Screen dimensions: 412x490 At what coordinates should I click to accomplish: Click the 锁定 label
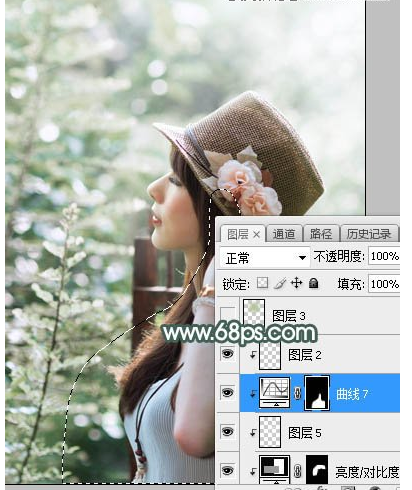click(236, 284)
